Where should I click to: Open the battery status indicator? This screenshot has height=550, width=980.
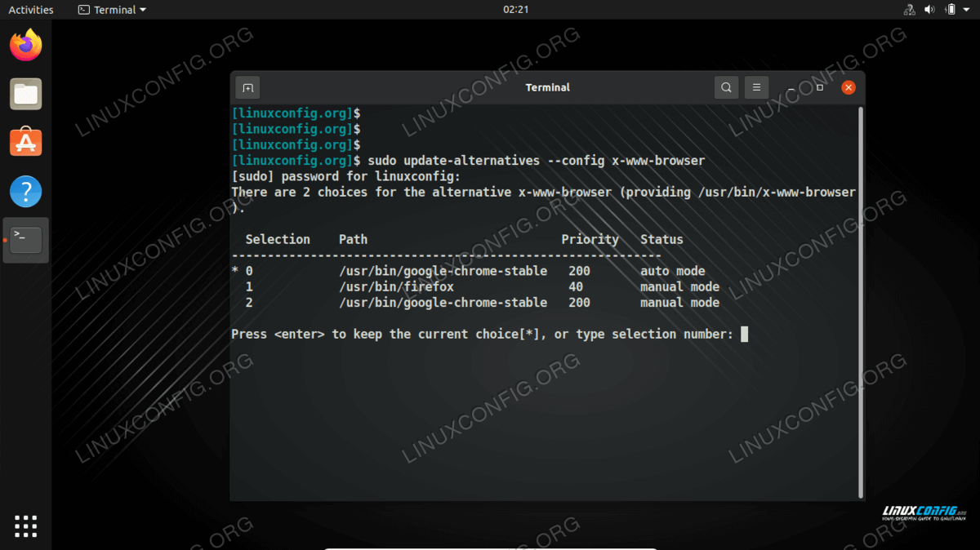click(950, 10)
